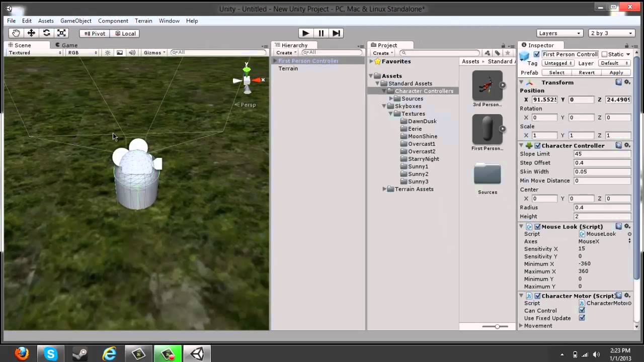Click the prefab Apply button
This screenshot has height=362, width=644.
616,72
